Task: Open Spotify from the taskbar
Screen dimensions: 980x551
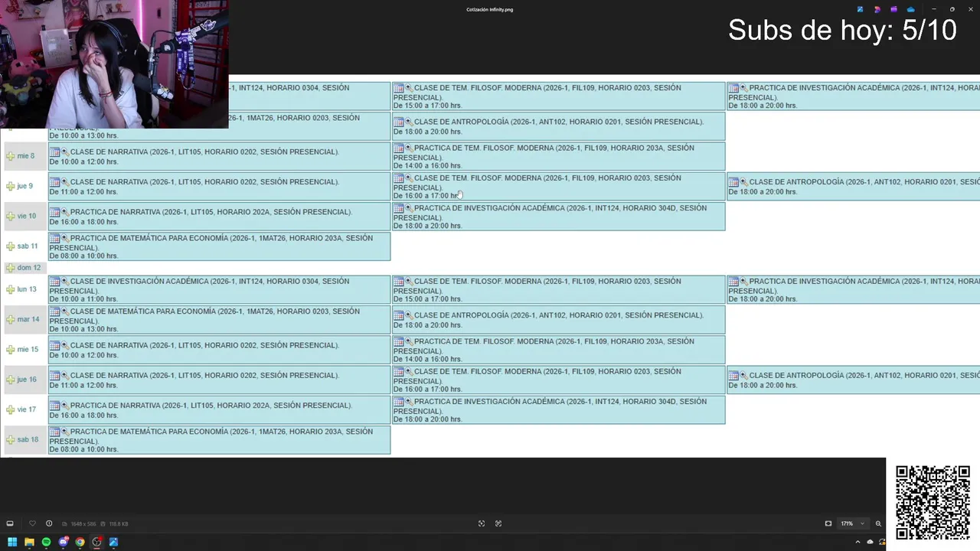Action: (46, 542)
